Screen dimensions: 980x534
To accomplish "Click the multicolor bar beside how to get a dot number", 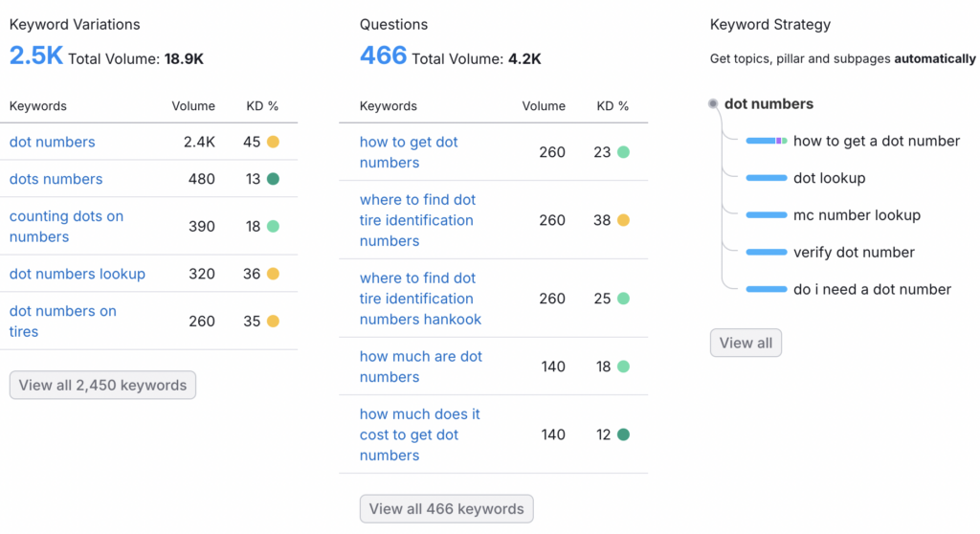I will click(767, 141).
